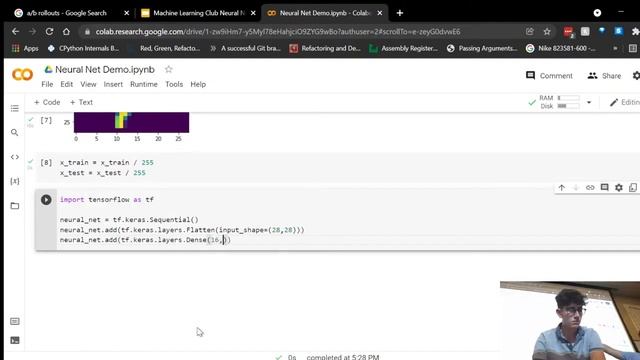The height and width of the screenshot is (360, 640).
Task: Share this page from the address bar
Action: point(530,31)
